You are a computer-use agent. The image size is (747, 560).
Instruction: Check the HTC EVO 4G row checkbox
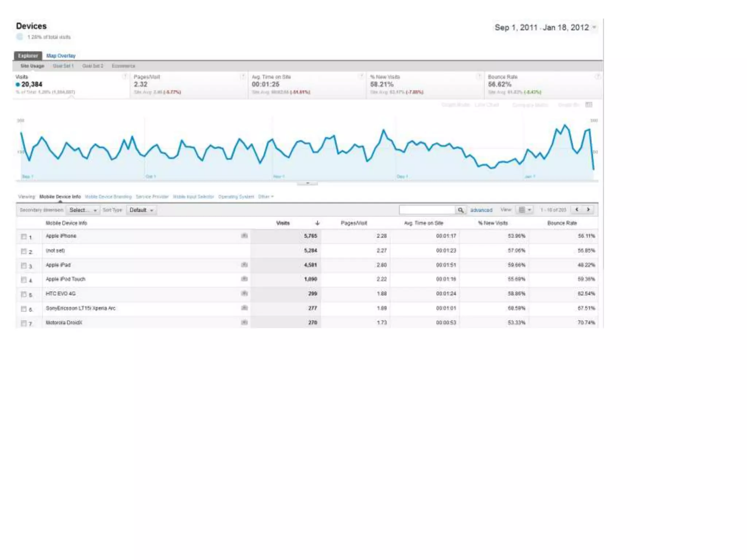tap(24, 294)
